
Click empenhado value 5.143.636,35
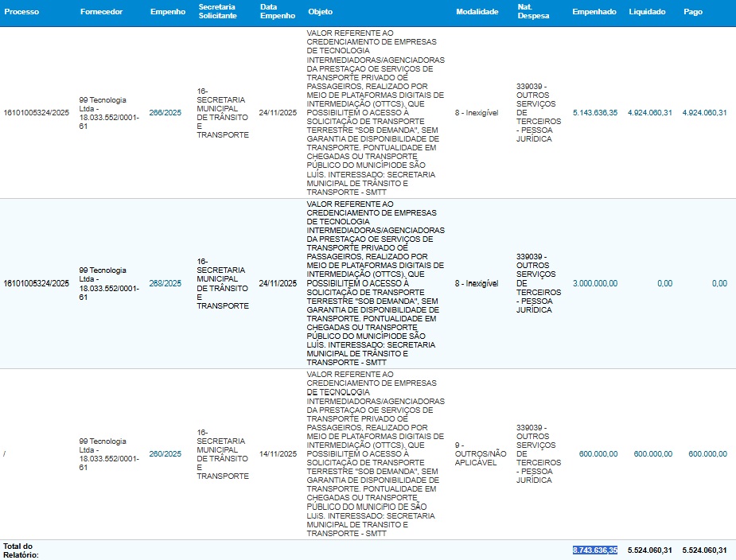(594, 113)
